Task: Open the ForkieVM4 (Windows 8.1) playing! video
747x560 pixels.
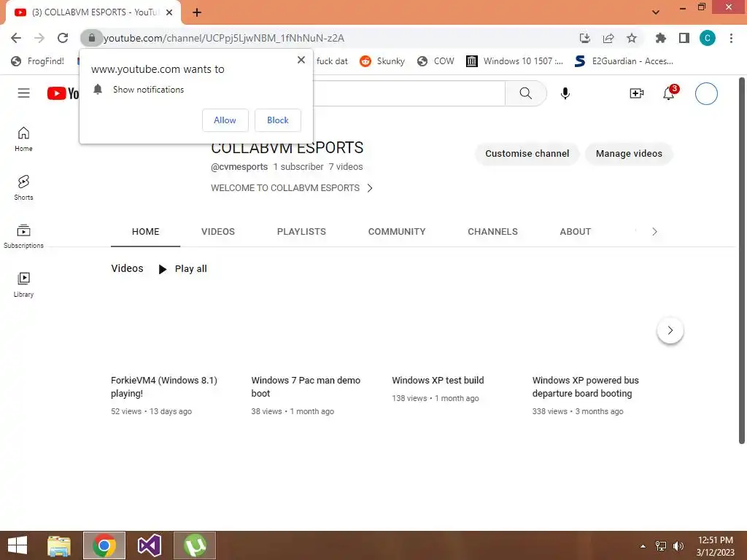Action: coord(164,386)
